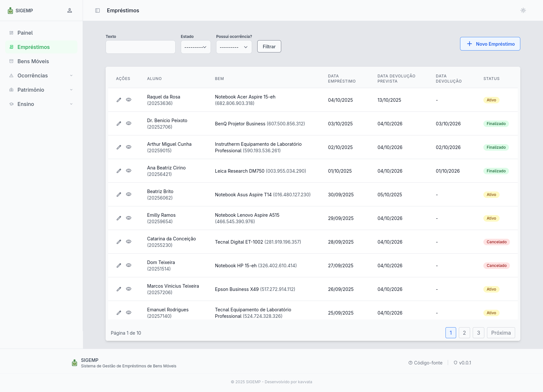Click the Status column header
Image resolution: width=543 pixels, height=392 pixels.
(491, 79)
